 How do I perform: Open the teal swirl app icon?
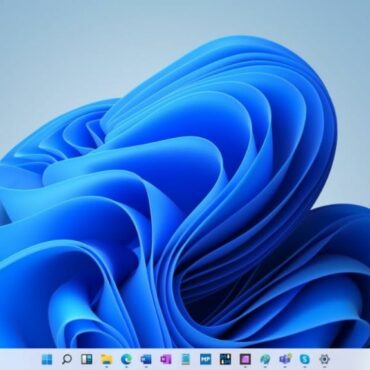(265, 359)
